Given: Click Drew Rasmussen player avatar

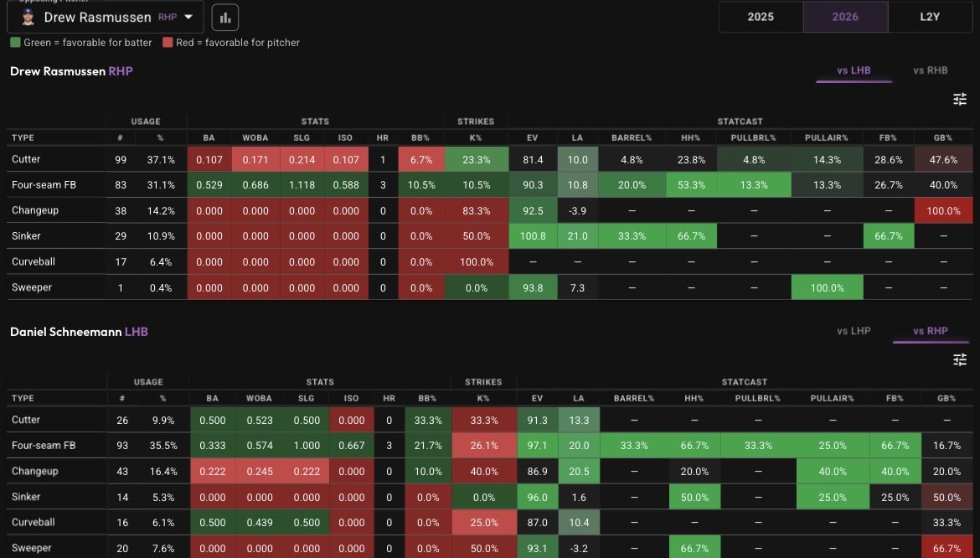Looking at the screenshot, I should point(28,18).
